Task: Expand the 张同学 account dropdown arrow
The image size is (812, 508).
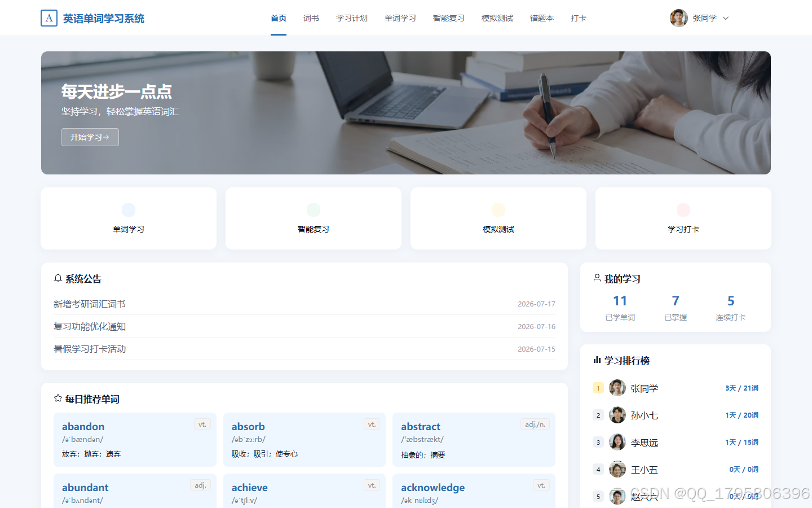Action: tap(726, 18)
